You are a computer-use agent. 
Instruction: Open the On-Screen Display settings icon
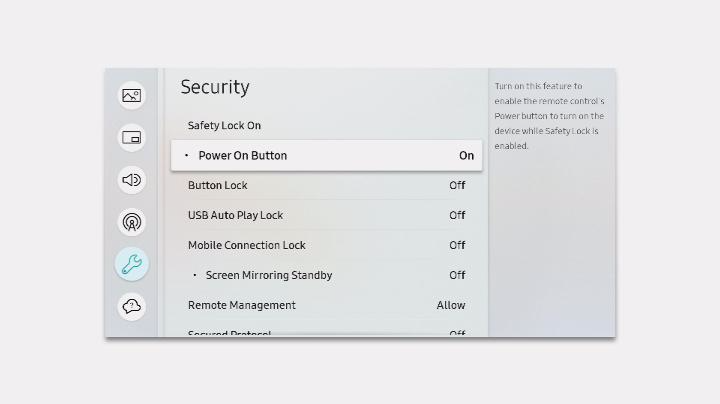[132, 138]
